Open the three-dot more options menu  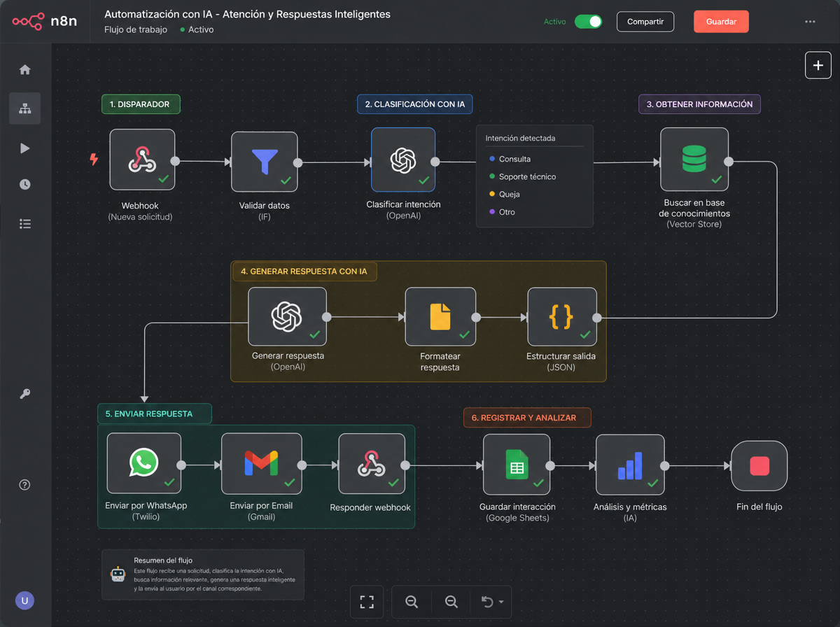(x=810, y=22)
